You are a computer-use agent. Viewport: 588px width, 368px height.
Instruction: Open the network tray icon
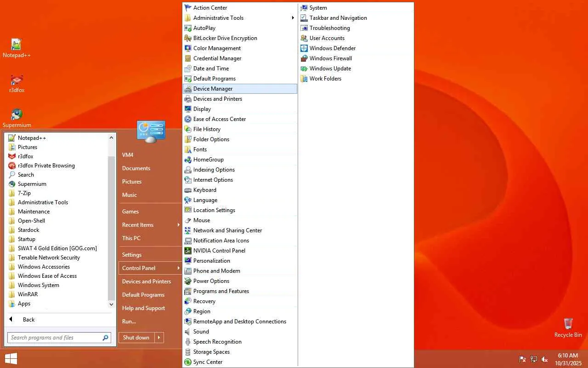click(534, 359)
